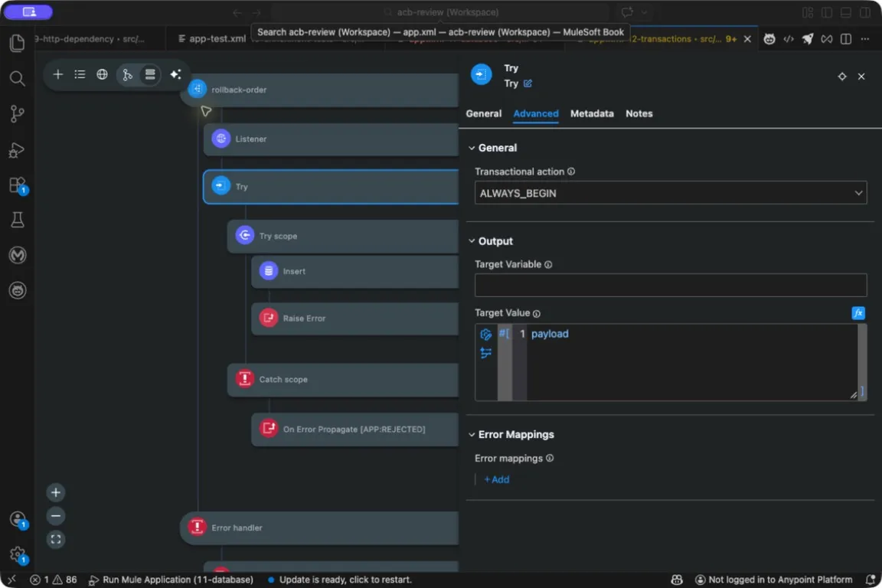Click the list icon in the canvas toolbar
882x588 pixels.
[80, 74]
